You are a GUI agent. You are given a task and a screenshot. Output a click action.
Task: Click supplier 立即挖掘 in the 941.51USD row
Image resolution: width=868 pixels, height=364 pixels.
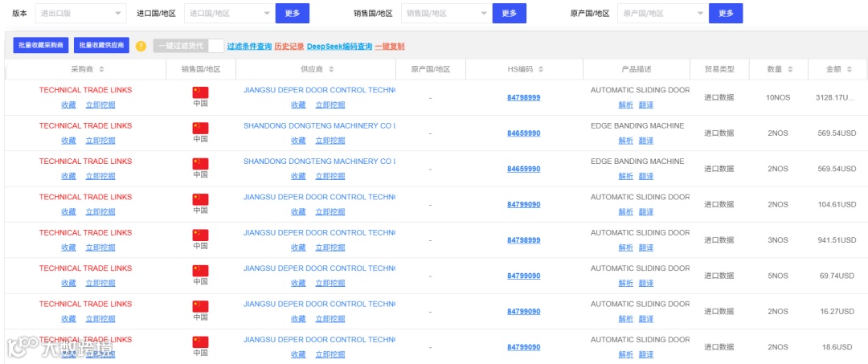point(330,247)
